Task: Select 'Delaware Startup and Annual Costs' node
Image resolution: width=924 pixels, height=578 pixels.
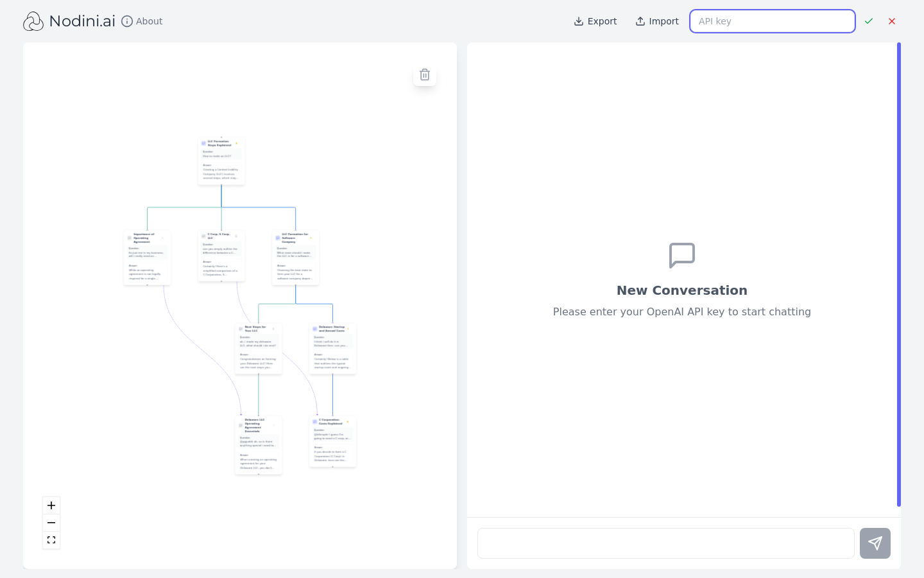Action: click(x=332, y=349)
